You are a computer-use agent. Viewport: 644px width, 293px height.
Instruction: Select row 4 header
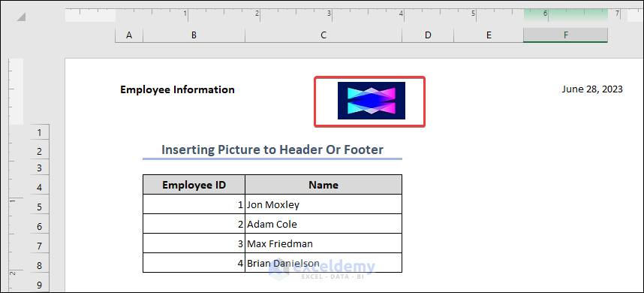coord(40,187)
